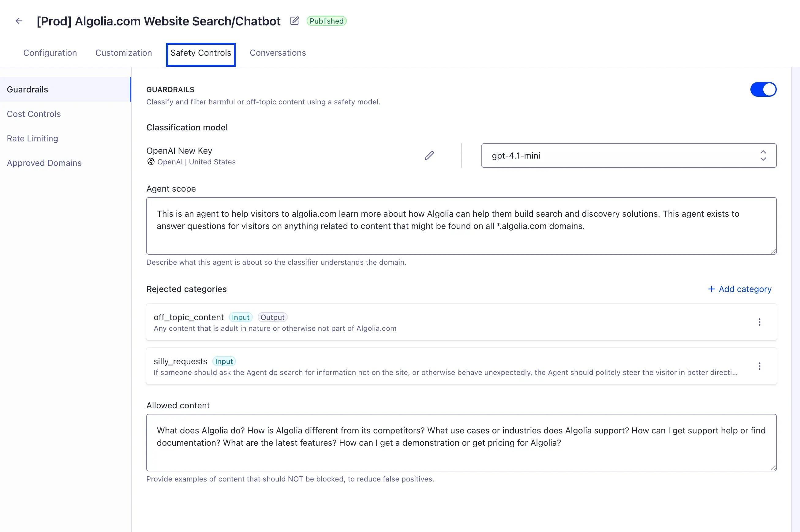Edit the agent title with the pencil-square icon
The width and height of the screenshot is (800, 532).
pyautogui.click(x=294, y=21)
